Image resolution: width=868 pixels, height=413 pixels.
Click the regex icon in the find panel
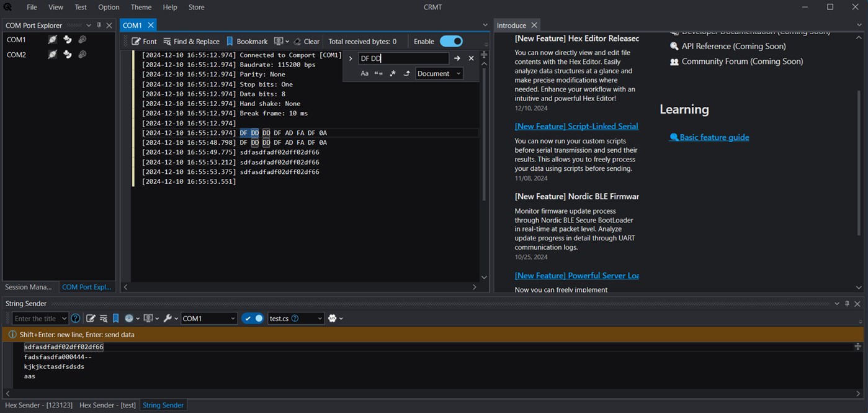pos(393,74)
